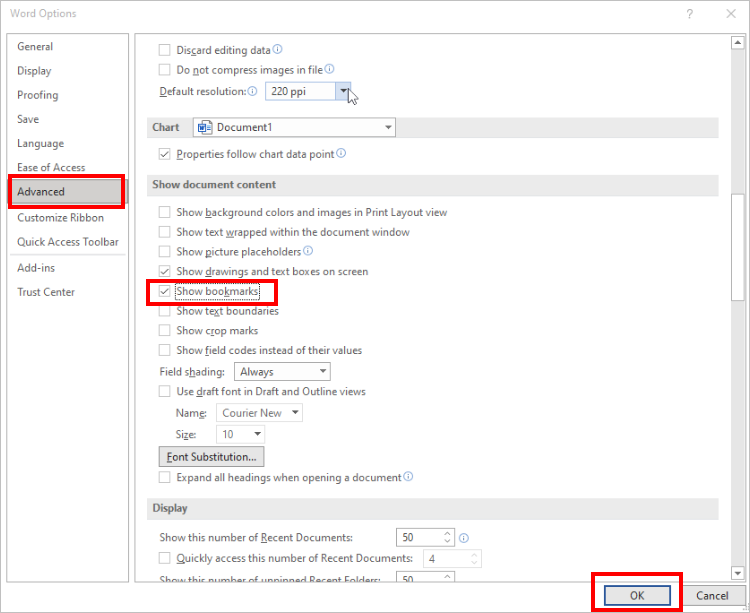Screen dimensions: 750x613
Task: Click info icon beside Expand all headings option
Action: (408, 476)
